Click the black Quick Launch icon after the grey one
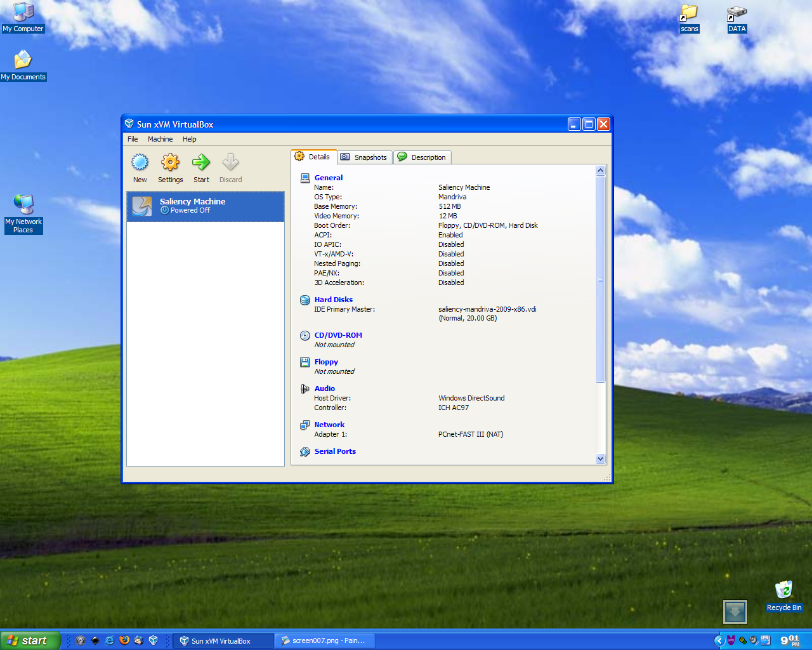The image size is (812, 650). pos(95,640)
